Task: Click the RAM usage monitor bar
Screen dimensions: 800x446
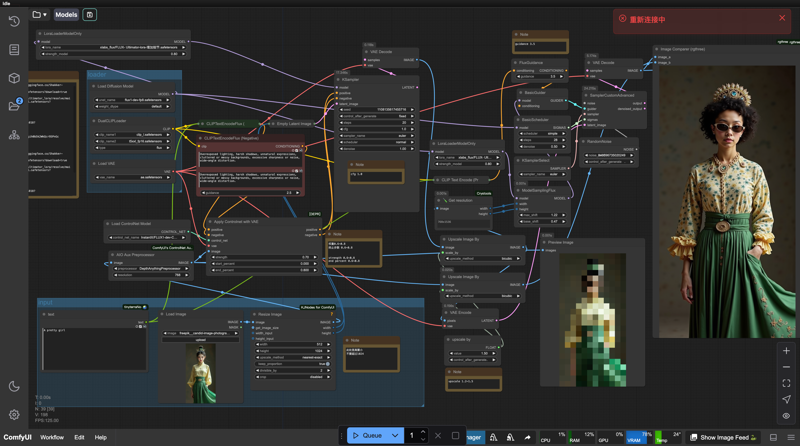Action: [x=582, y=437]
